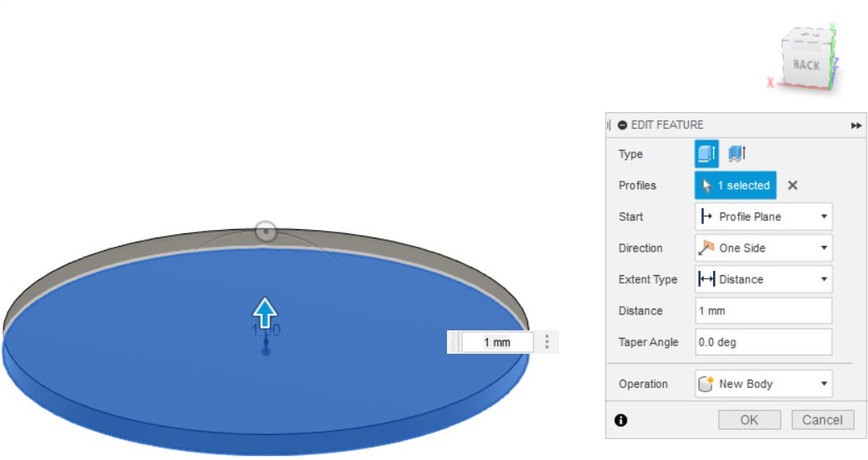Click the Taper Angle input field

(x=763, y=342)
